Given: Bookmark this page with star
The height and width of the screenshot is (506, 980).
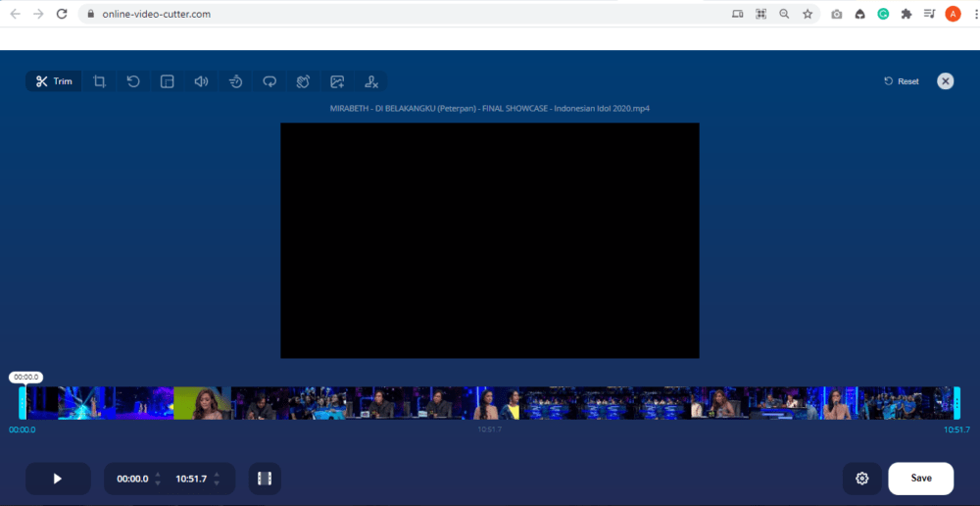Looking at the screenshot, I should (x=808, y=14).
